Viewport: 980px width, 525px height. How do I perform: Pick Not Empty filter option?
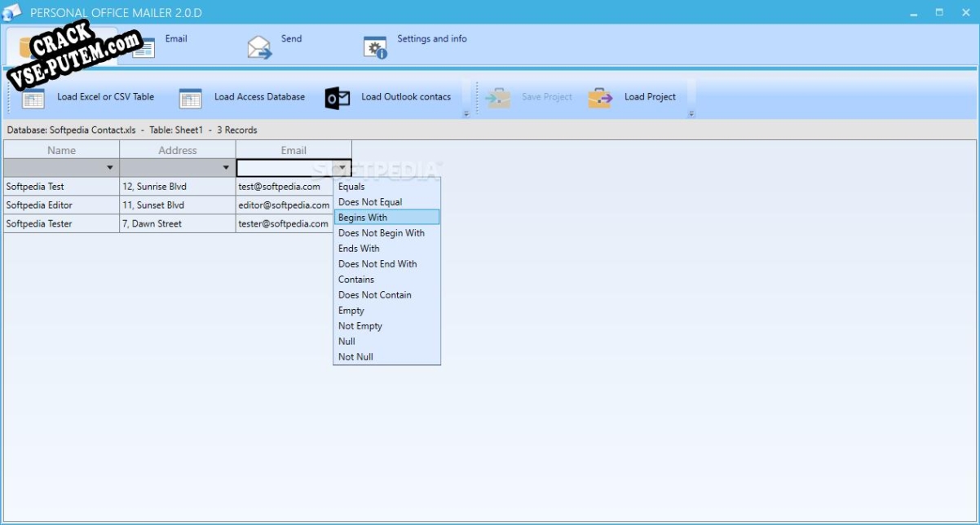tap(387, 326)
